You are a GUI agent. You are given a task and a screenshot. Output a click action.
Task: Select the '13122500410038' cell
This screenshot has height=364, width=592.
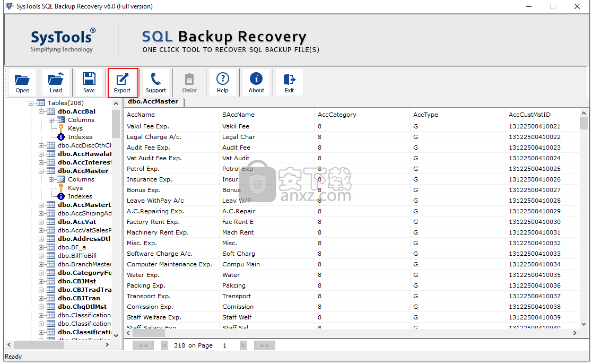pos(542,307)
